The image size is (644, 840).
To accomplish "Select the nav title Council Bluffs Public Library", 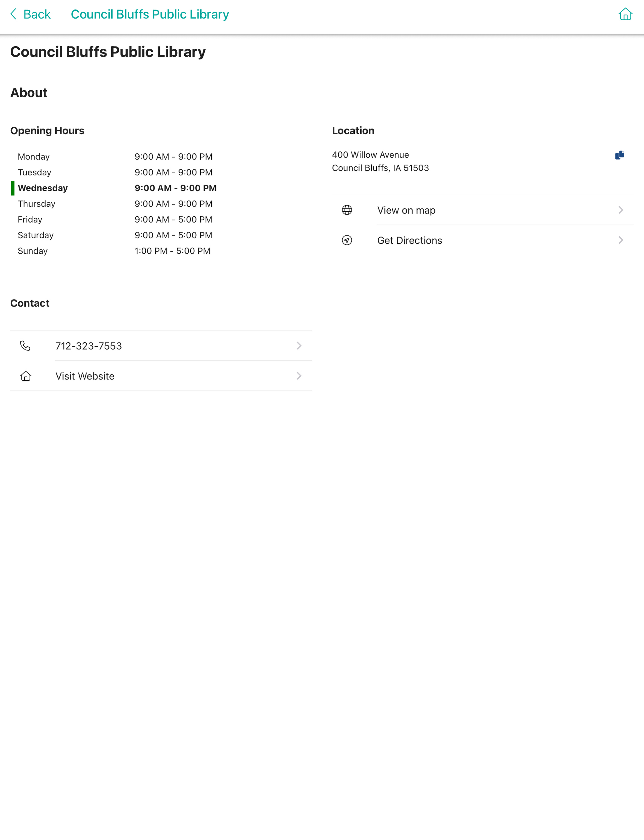I will coord(150,14).
